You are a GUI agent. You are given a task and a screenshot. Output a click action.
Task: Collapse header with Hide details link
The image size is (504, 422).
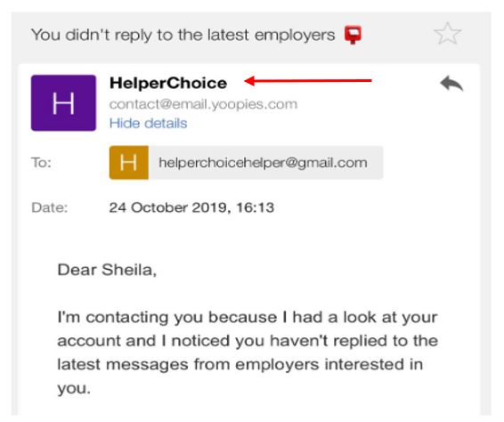pyautogui.click(x=148, y=124)
